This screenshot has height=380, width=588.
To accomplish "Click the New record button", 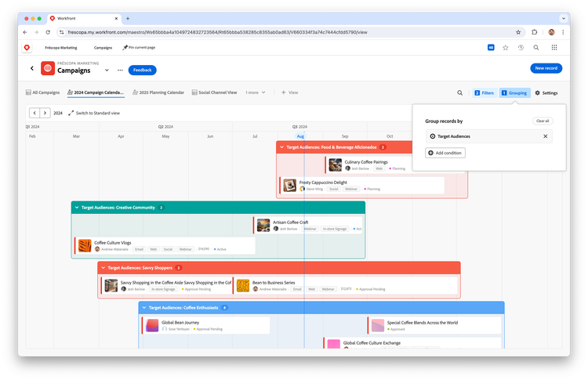I will coord(546,69).
